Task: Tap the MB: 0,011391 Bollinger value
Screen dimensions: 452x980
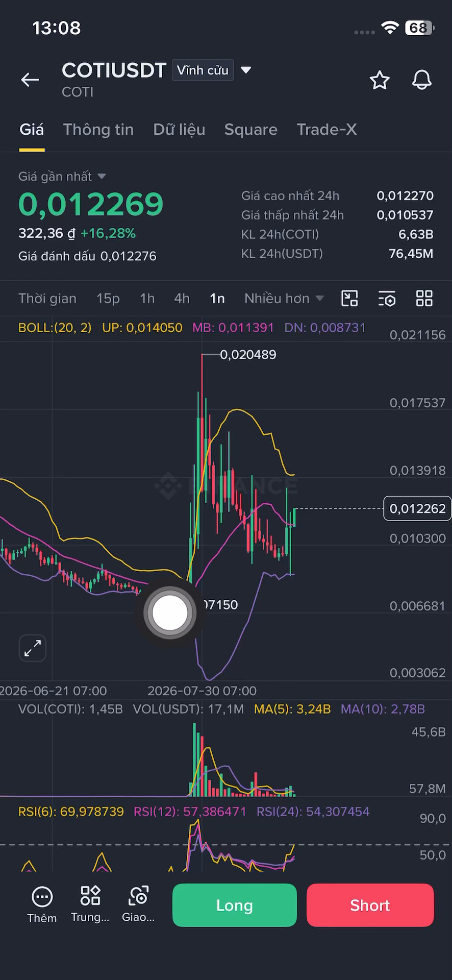Action: click(x=233, y=328)
